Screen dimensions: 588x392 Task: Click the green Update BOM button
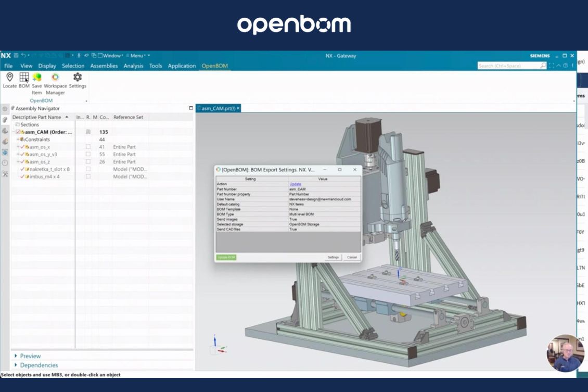[x=226, y=257]
